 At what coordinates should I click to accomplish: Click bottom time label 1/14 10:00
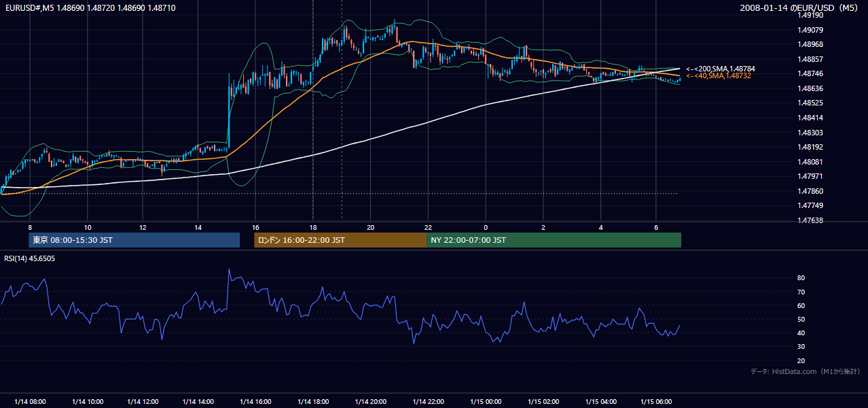tap(88, 402)
